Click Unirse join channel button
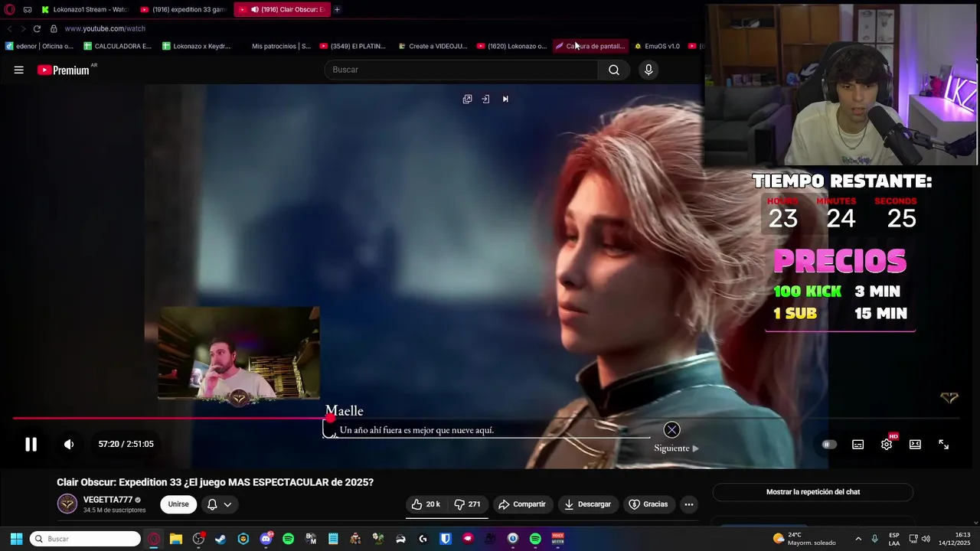Screen dimensions: 980x551 178,504
